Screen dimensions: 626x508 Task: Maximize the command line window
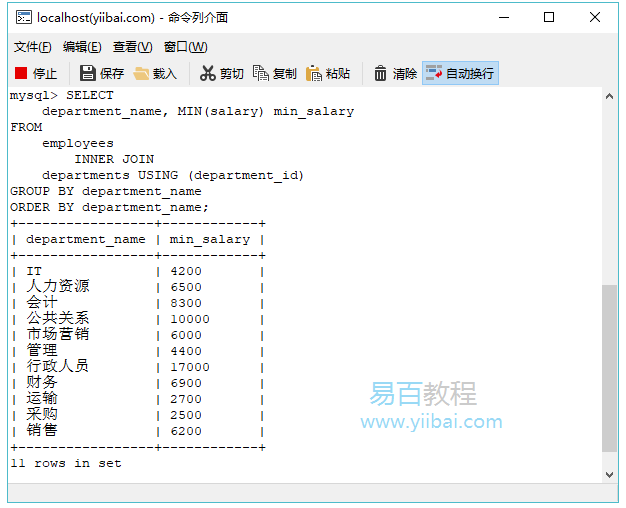coord(549,17)
